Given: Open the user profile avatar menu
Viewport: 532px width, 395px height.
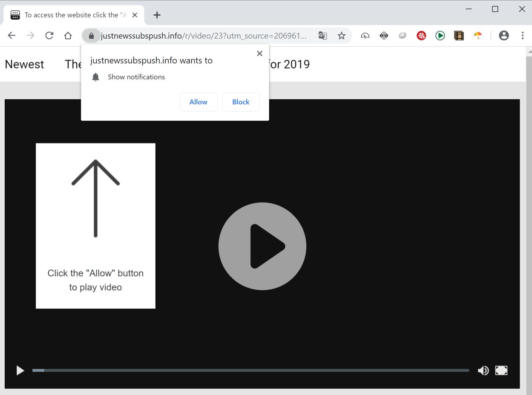Looking at the screenshot, I should tap(504, 36).
